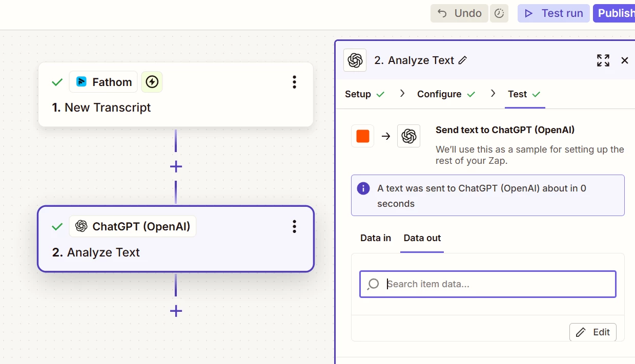Viewport: 635px width, 364px height.
Task: Click the search magnifier icon
Action: [x=374, y=284]
